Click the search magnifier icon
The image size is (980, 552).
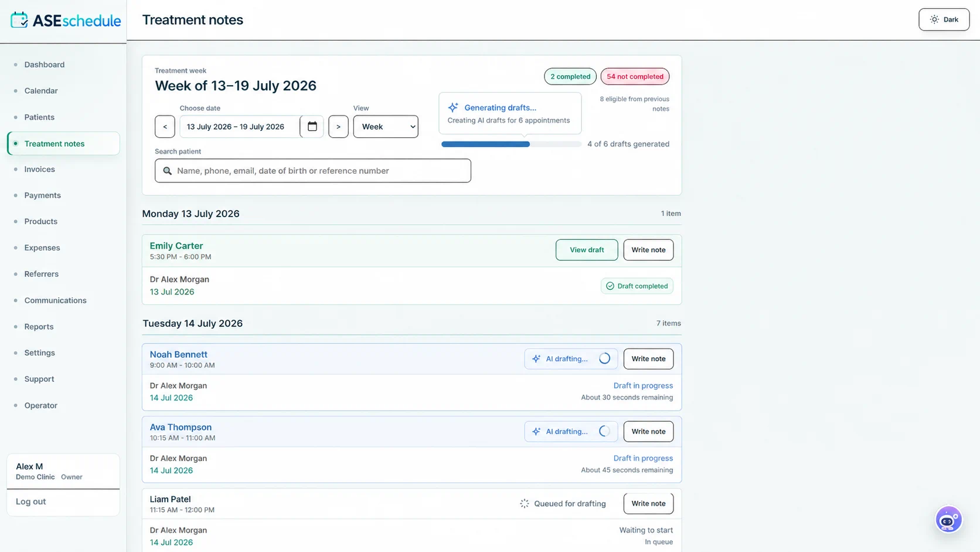(x=168, y=171)
